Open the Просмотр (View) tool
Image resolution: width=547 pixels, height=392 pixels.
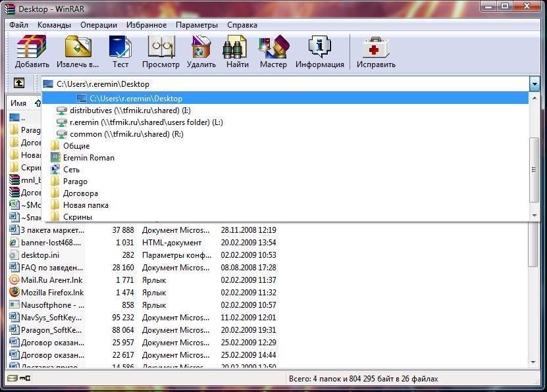161,52
